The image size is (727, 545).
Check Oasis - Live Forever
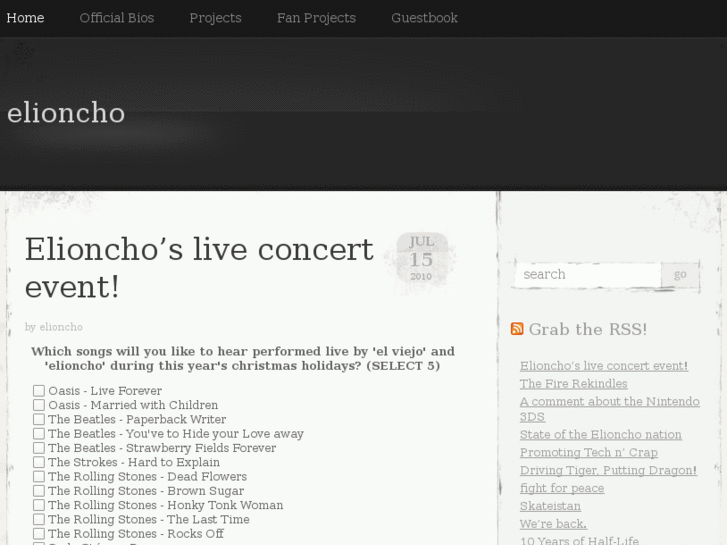click(39, 391)
